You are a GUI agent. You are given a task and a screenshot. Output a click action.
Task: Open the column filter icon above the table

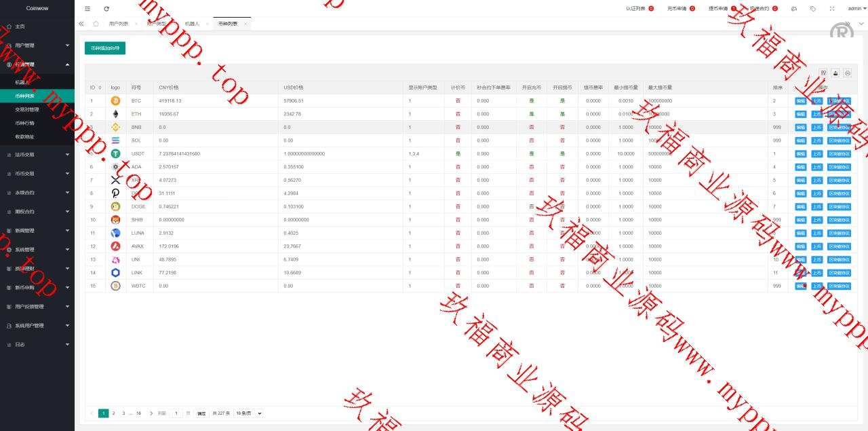click(x=823, y=73)
